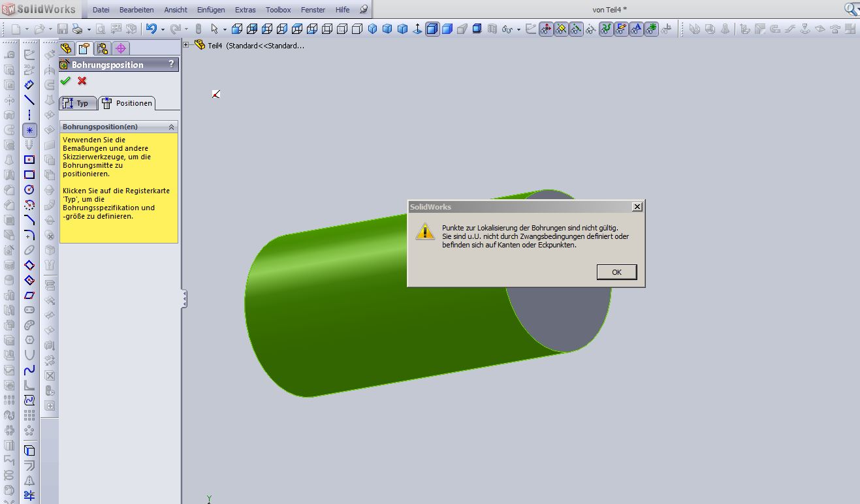
Task: Accept hole position with green checkmark
Action: 65,81
